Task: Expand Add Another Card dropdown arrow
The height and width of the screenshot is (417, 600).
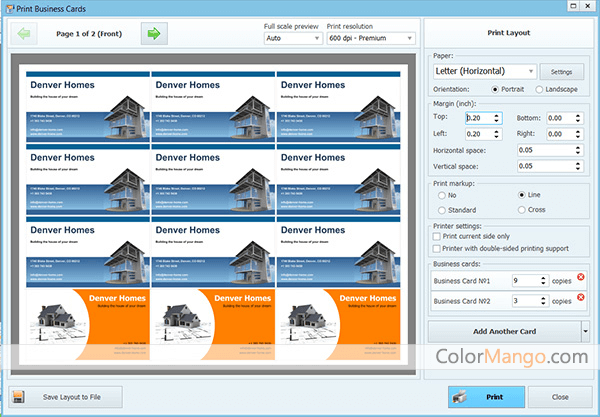Action: (584, 331)
